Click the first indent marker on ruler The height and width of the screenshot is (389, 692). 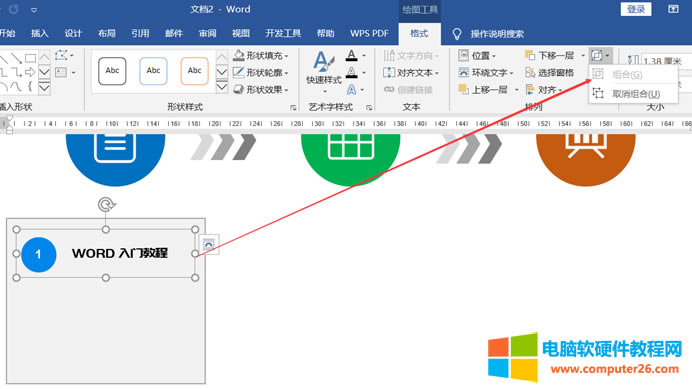point(9,119)
